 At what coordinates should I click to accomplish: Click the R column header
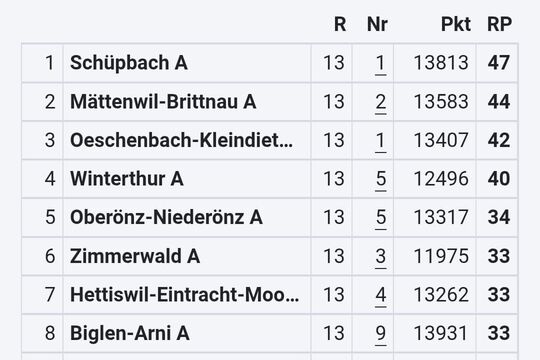(x=340, y=24)
